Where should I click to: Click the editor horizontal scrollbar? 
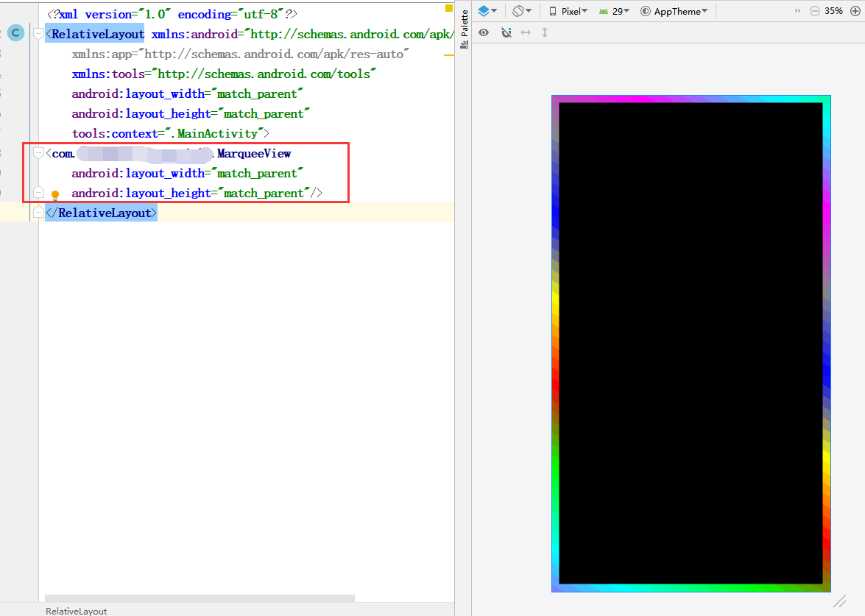pyautogui.click(x=200, y=598)
